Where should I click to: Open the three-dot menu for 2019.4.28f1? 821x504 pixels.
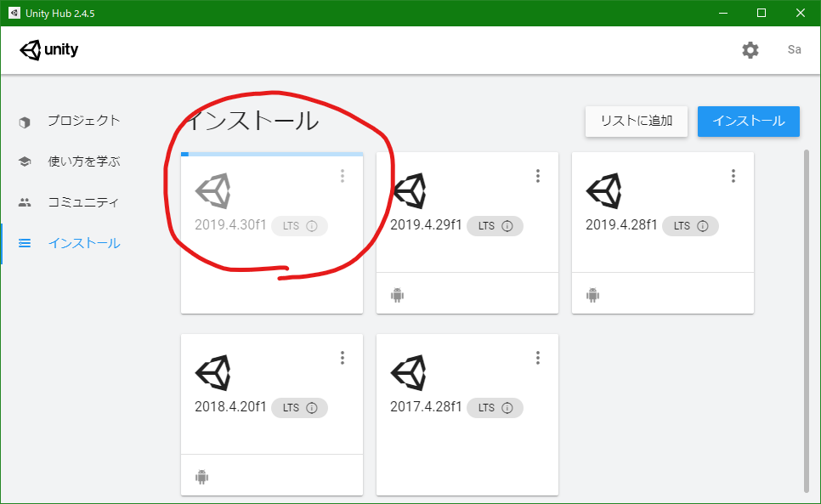click(x=733, y=176)
